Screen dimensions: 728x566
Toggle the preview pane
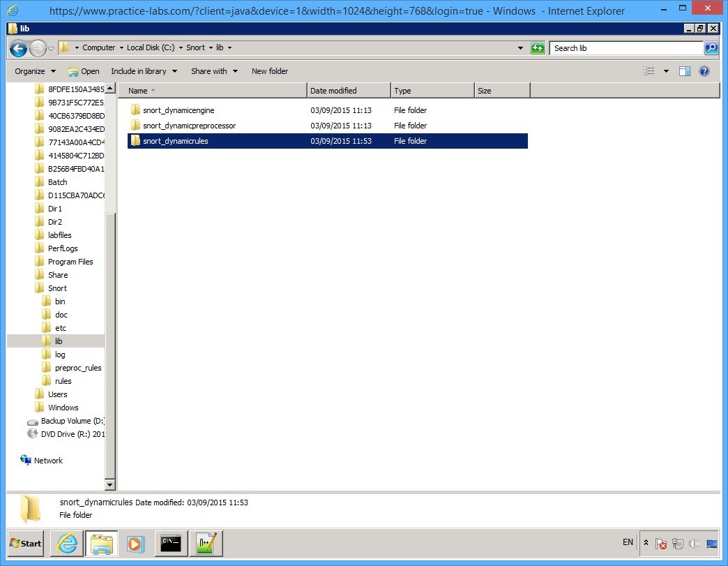[684, 70]
